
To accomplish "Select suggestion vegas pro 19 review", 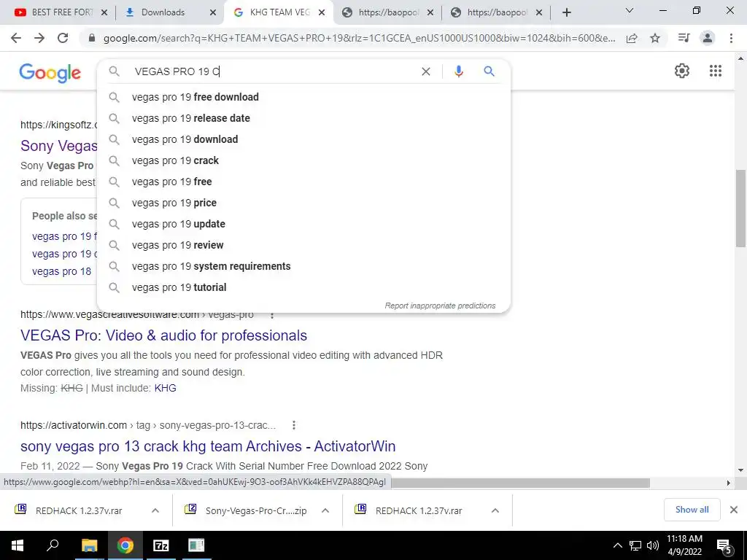I will [303, 245].
